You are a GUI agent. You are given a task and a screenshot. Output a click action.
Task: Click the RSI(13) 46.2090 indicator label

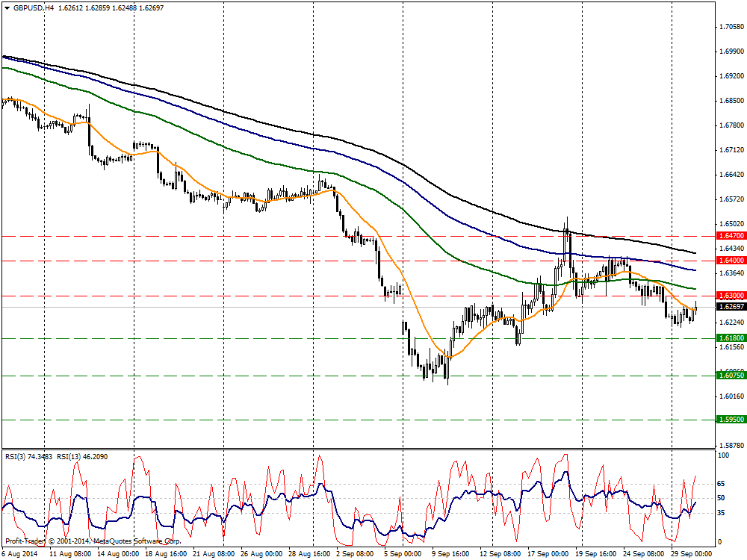82,457
